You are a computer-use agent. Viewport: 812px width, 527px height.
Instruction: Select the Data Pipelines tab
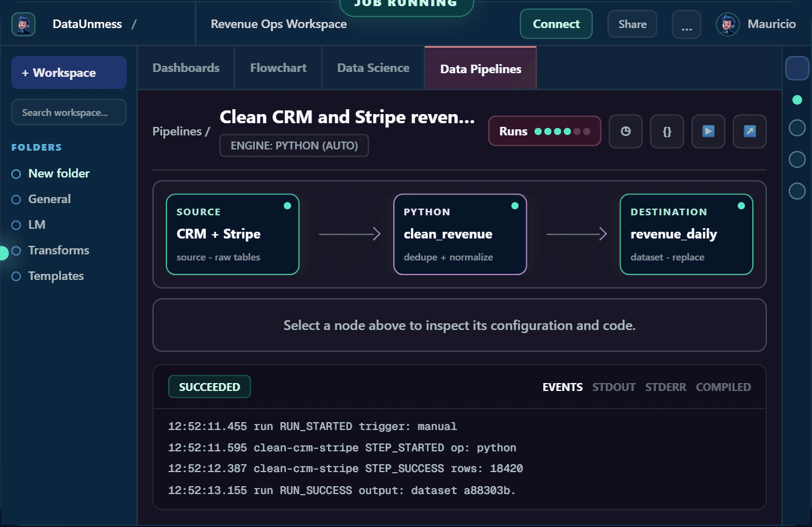coord(480,68)
